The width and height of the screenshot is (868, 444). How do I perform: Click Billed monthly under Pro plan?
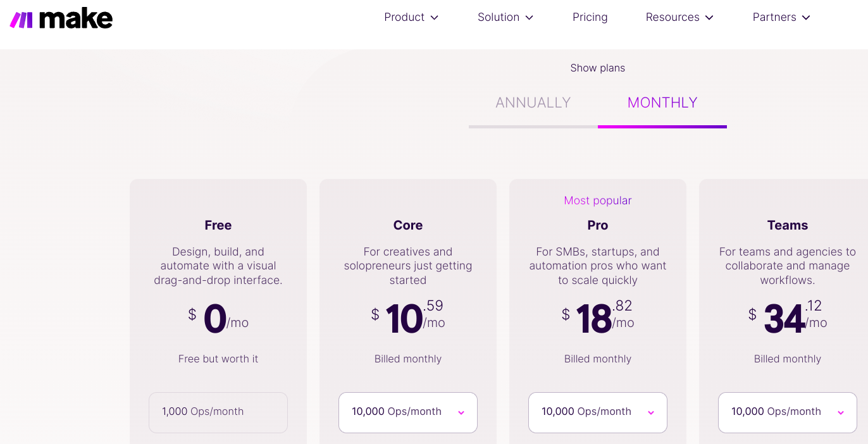598,359
